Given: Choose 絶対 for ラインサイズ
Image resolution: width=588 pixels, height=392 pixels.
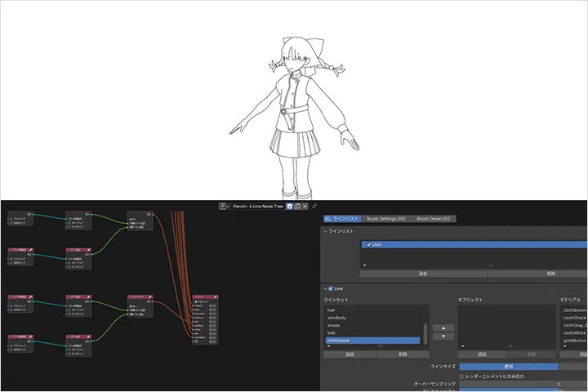Looking at the screenshot, I should click(509, 367).
